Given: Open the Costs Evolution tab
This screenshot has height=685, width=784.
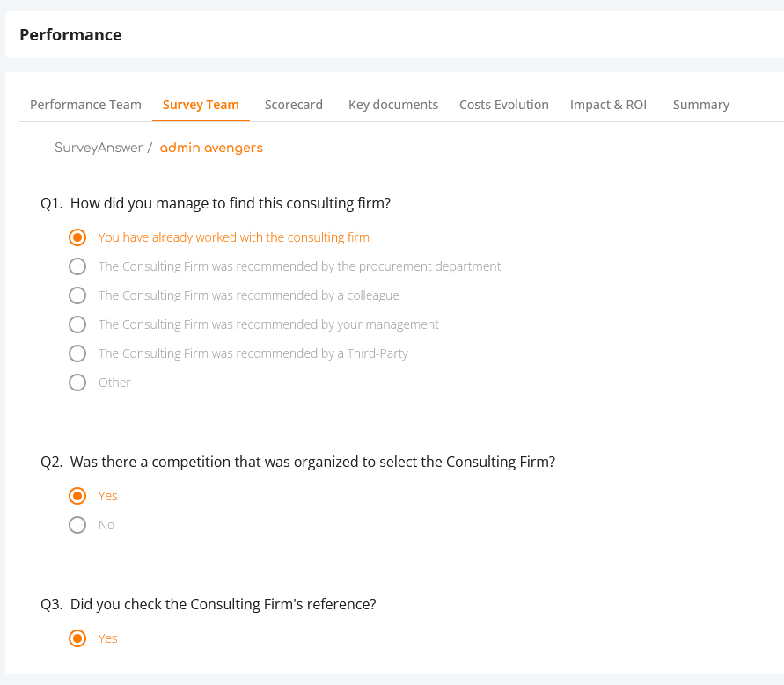Looking at the screenshot, I should pyautogui.click(x=504, y=105).
